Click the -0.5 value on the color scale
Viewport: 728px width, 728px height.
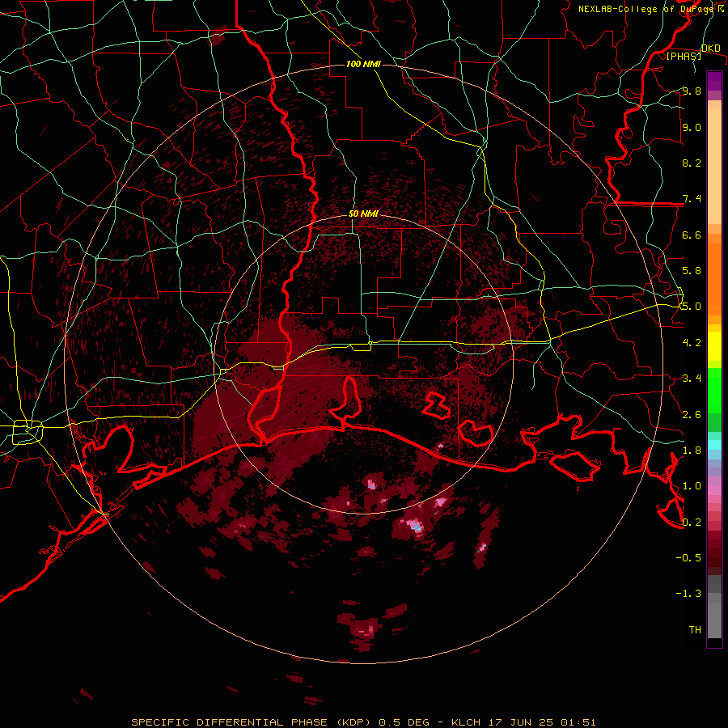tap(688, 557)
